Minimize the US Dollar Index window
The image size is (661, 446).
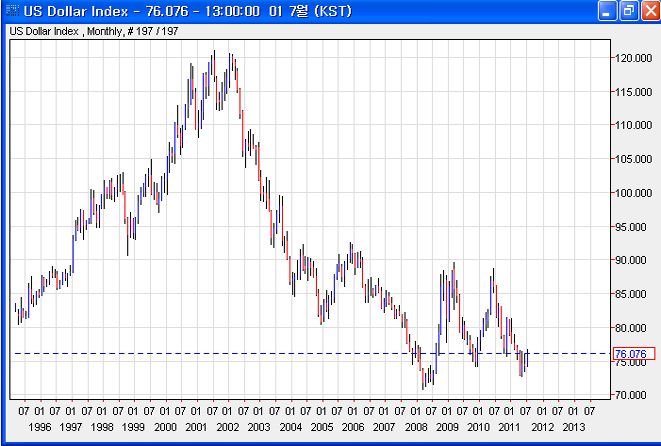607,11
